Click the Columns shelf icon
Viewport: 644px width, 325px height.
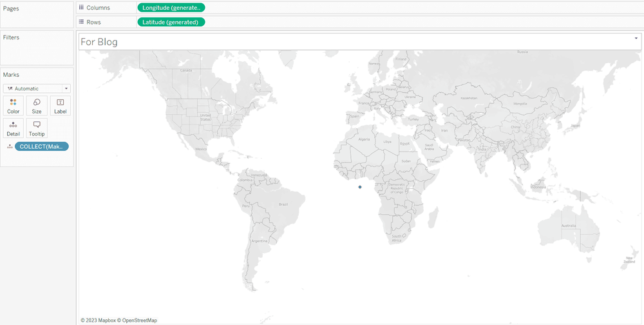point(81,8)
